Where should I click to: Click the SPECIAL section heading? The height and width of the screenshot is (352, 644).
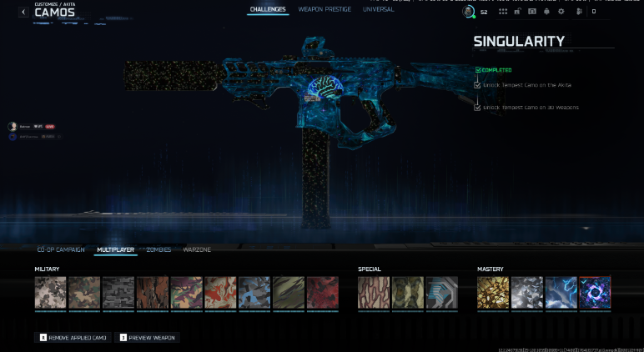[370, 269]
